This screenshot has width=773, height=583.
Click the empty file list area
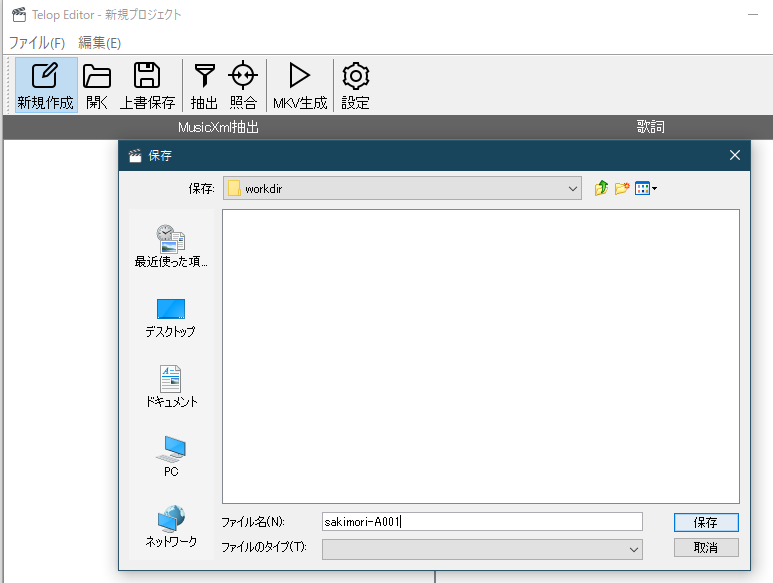click(481, 356)
